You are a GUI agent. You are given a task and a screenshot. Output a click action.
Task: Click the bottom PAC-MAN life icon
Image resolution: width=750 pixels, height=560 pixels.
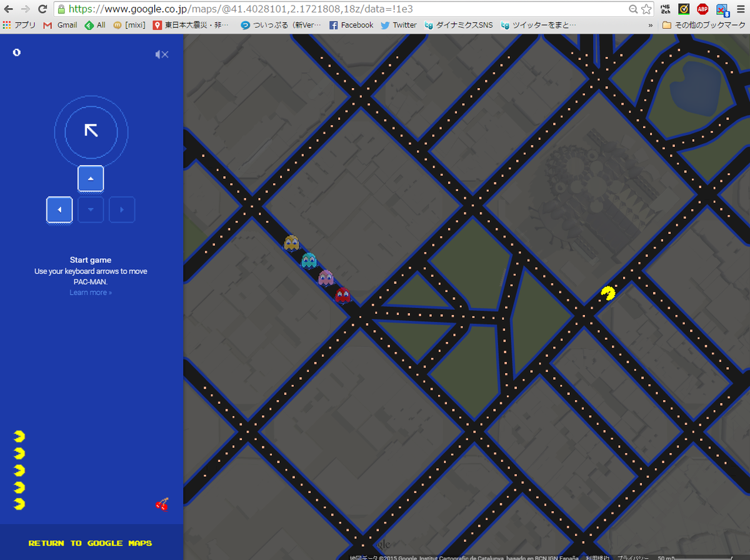pos(19,503)
